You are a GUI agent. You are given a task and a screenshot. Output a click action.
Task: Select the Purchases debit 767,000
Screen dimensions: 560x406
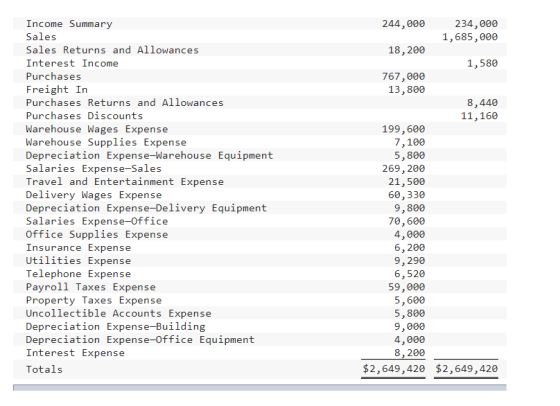tap(404, 76)
